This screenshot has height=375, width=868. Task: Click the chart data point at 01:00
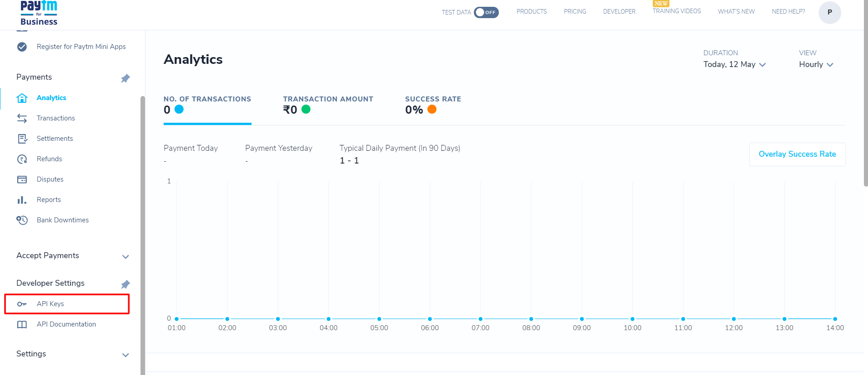(177, 319)
